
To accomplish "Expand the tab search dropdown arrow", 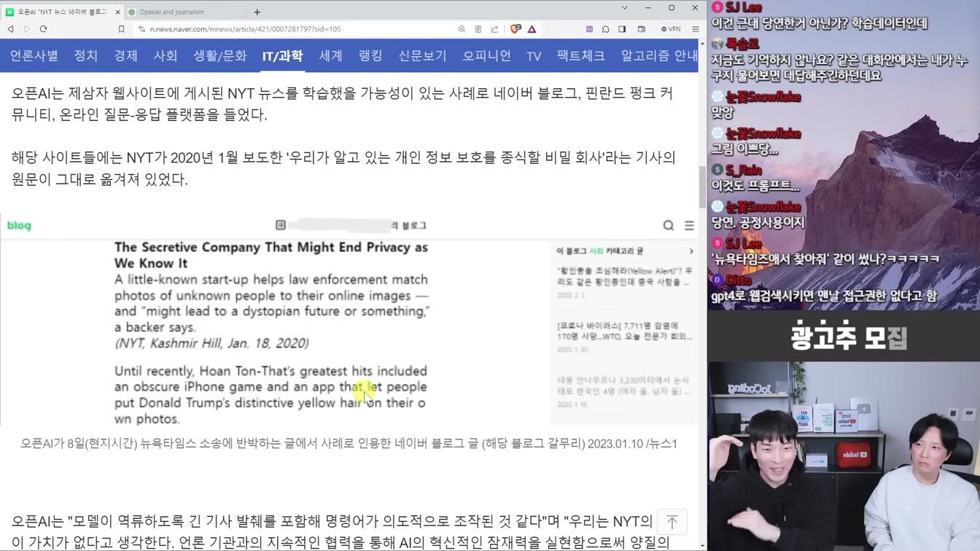I will pos(624,8).
